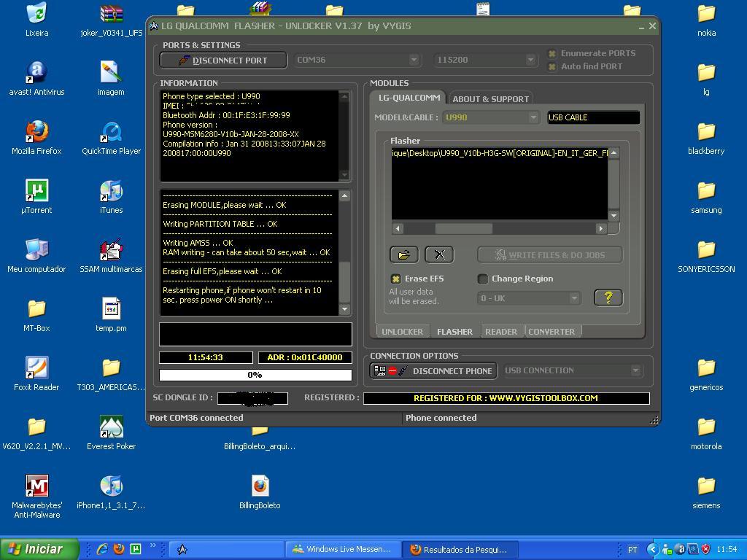Launch Everest Poker shortcut
This screenshot has height=560, width=747.
111,426
